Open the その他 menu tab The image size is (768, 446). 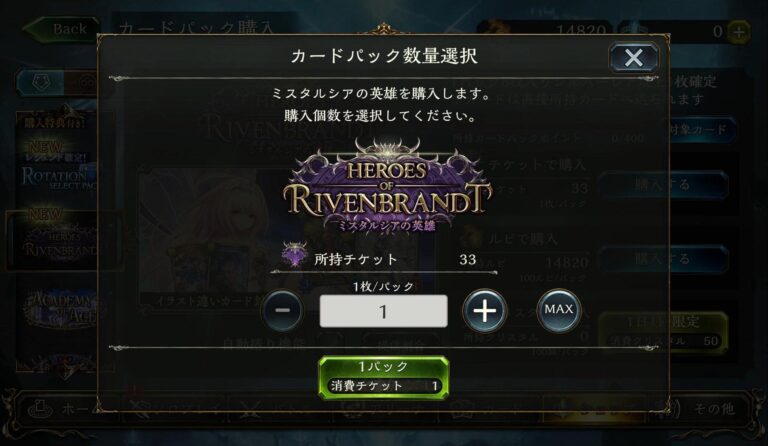coord(705,409)
